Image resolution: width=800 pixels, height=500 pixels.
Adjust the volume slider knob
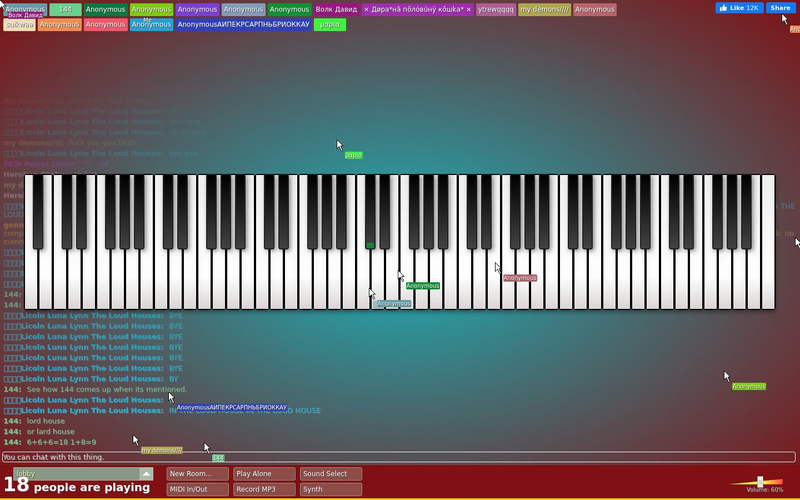[x=760, y=482]
